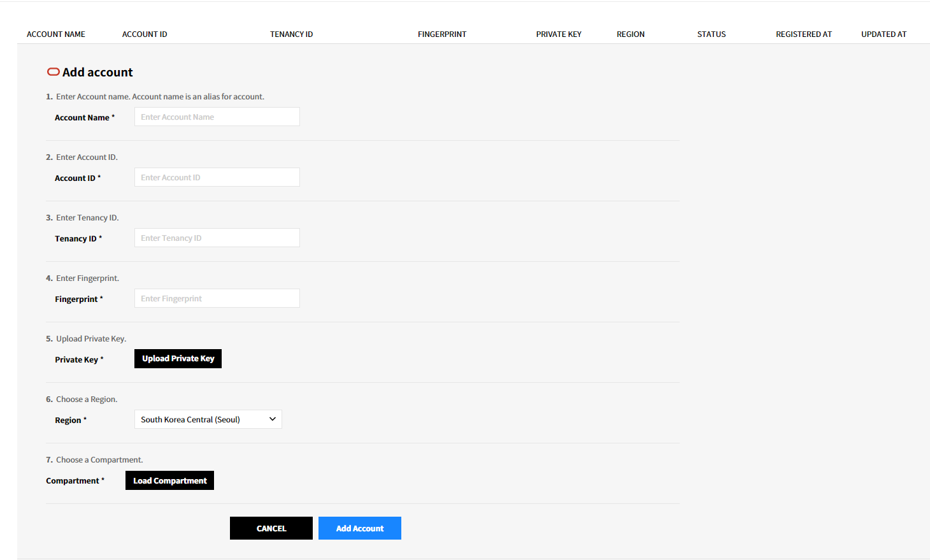
Task: Click the Region dropdown chevron arrow
Action: click(273, 419)
